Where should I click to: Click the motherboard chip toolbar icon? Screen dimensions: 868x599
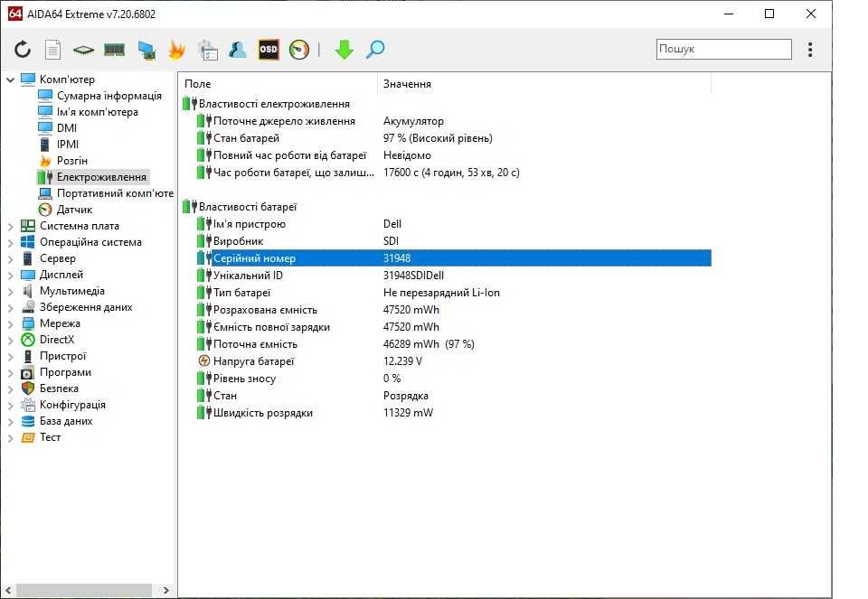(83, 50)
